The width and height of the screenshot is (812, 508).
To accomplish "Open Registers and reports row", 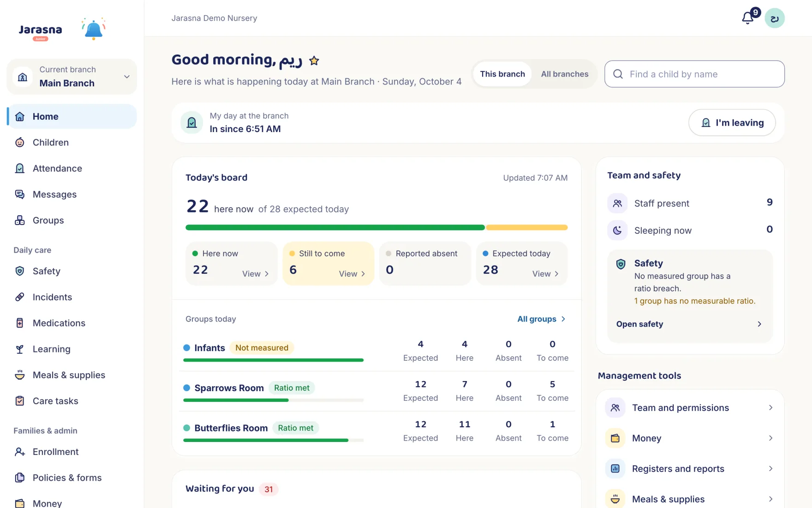I will click(690, 468).
